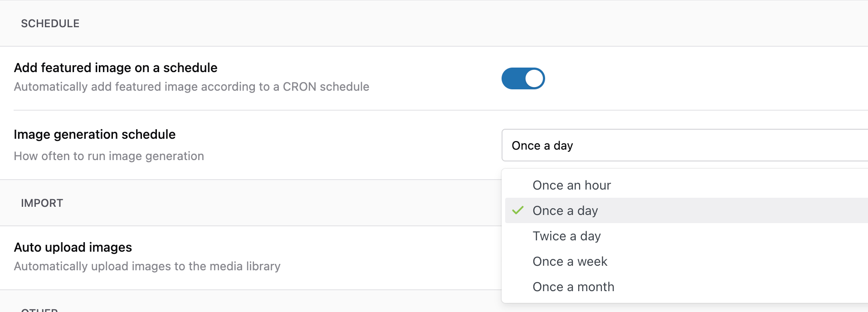Click the green checkmark icon

click(518, 210)
